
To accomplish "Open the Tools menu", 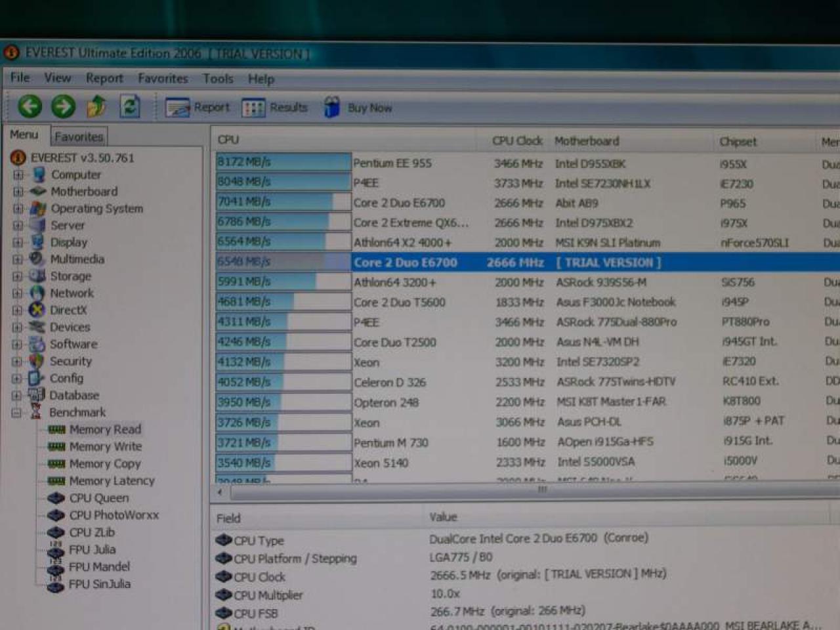I will pyautogui.click(x=218, y=79).
